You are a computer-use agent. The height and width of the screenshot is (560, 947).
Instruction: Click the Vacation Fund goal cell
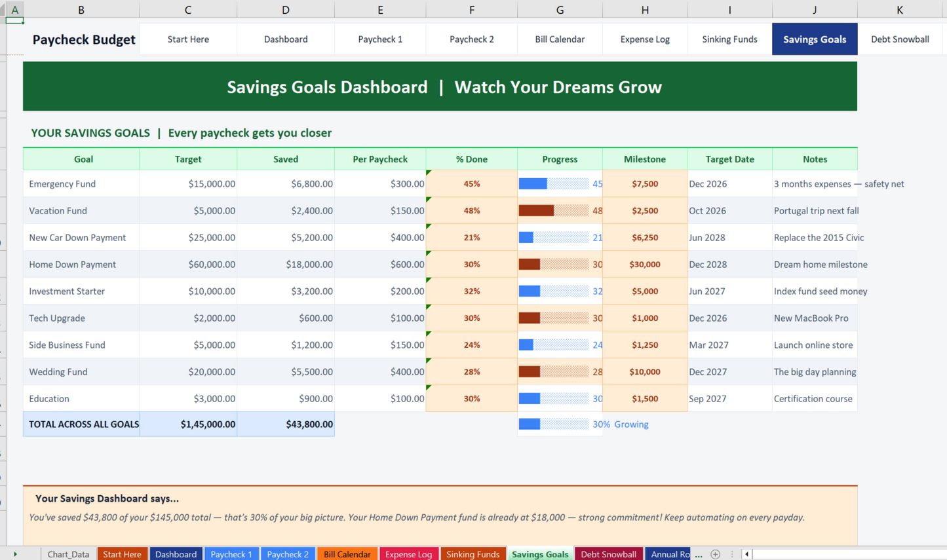click(81, 211)
